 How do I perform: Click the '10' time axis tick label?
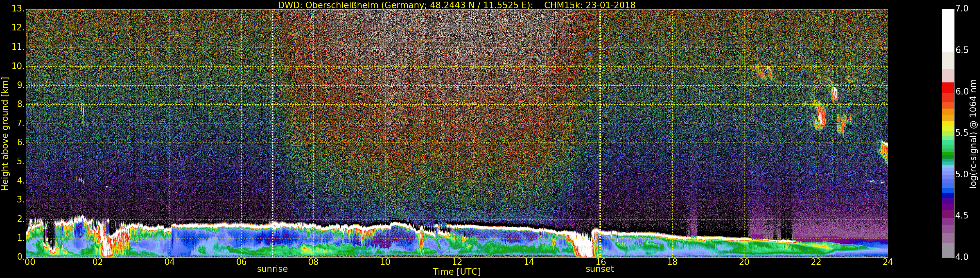click(385, 262)
